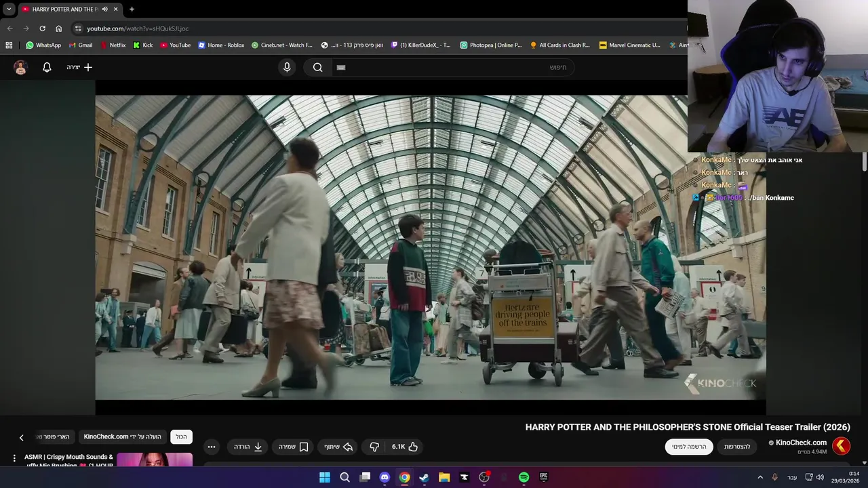868x488 pixels.
Task: Reload the YouTube page
Action: (42, 28)
